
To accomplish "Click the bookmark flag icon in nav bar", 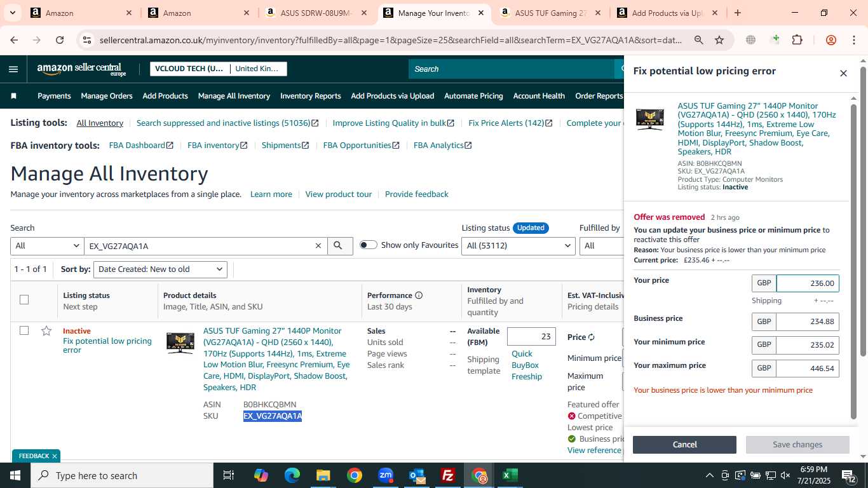I will pos(14,96).
